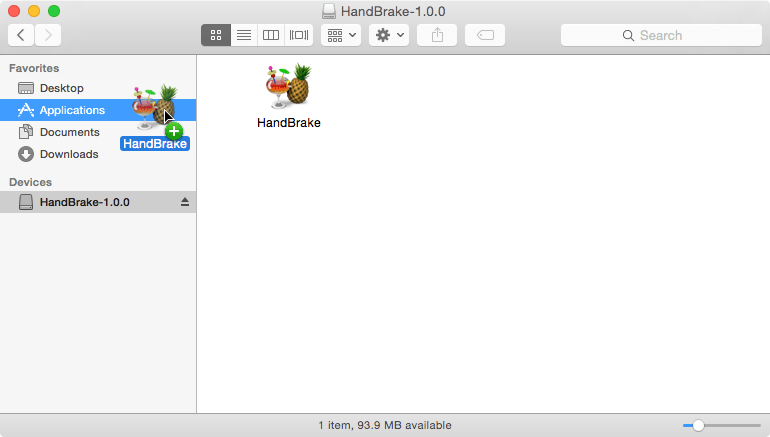
Task: Click the Downloads arrow icon in the sidebar
Action: 26,154
